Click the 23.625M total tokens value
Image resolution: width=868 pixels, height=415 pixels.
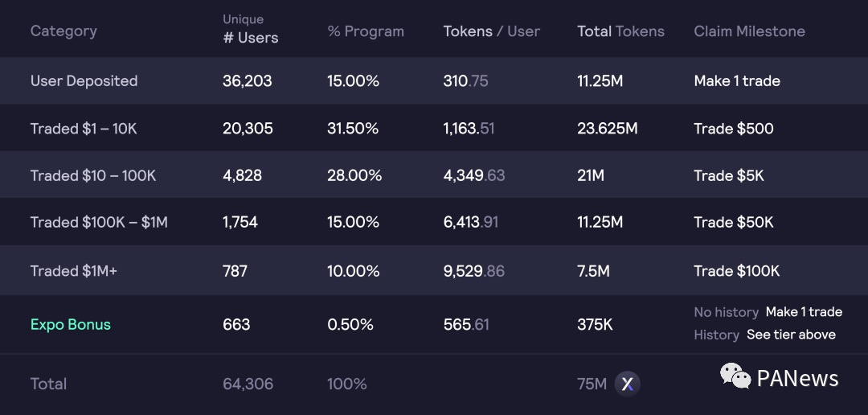(x=608, y=129)
